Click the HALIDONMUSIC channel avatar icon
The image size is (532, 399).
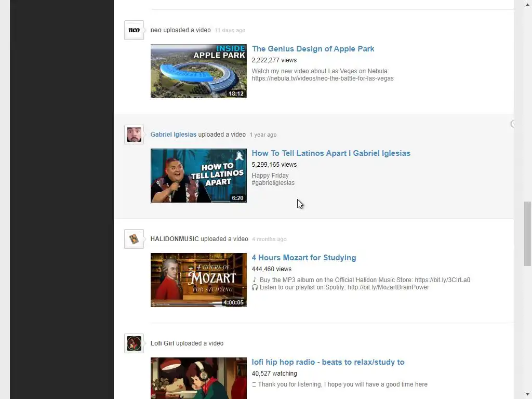[134, 239]
